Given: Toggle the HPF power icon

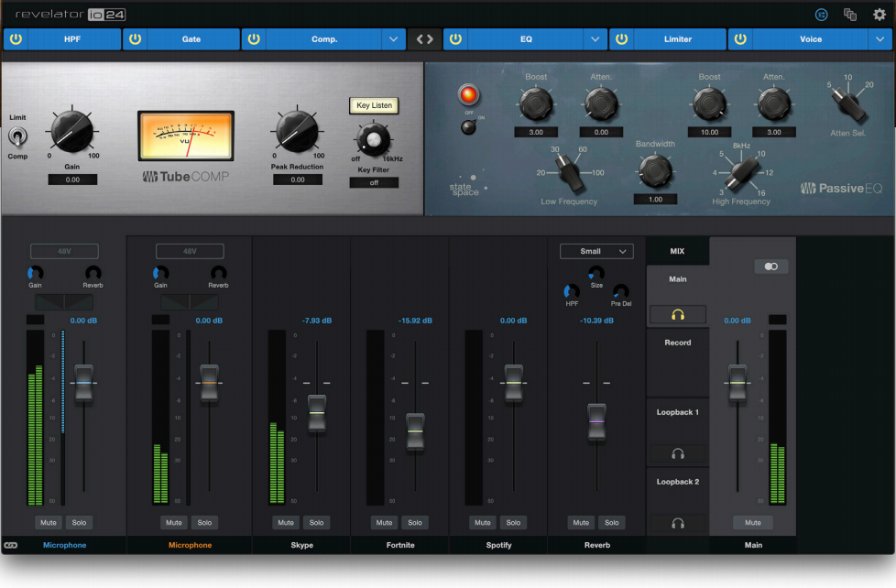Looking at the screenshot, I should [16, 39].
